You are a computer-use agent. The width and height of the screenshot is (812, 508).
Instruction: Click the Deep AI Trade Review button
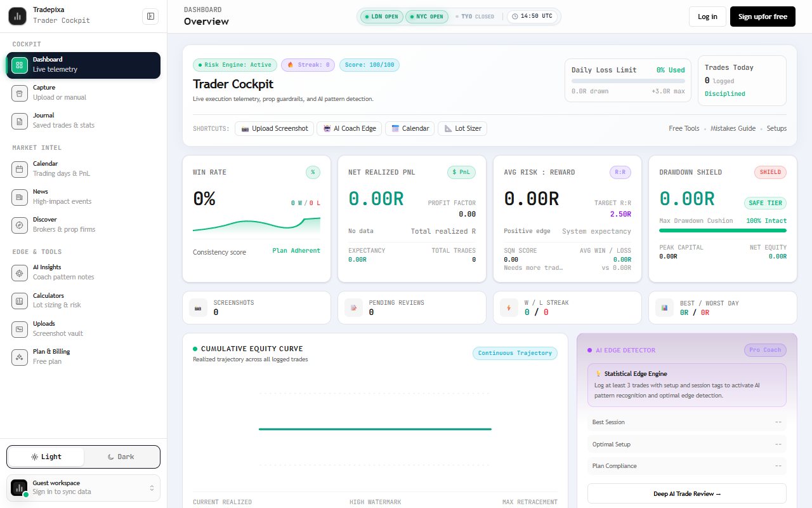[x=687, y=493]
